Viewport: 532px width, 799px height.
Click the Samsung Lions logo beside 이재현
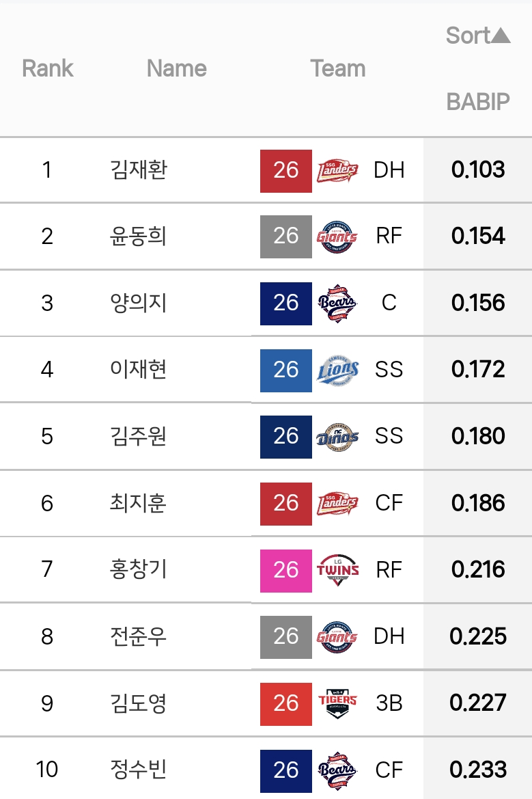337,370
